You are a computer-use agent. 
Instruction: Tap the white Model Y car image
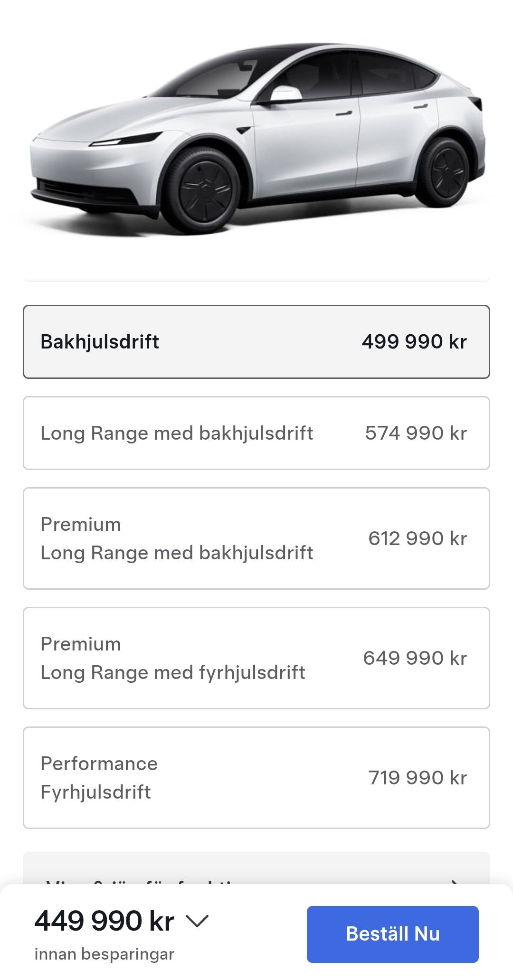pos(256,138)
